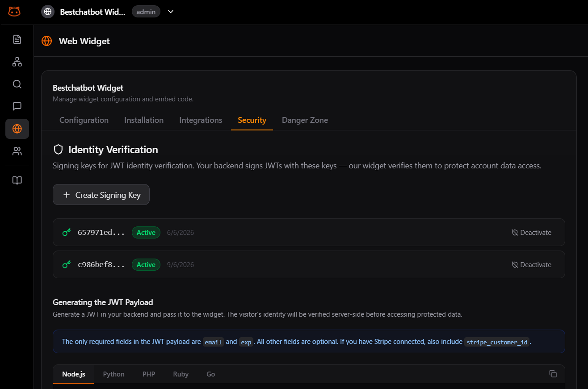Switch to the Installation tab
The image size is (588, 389).
tap(144, 120)
